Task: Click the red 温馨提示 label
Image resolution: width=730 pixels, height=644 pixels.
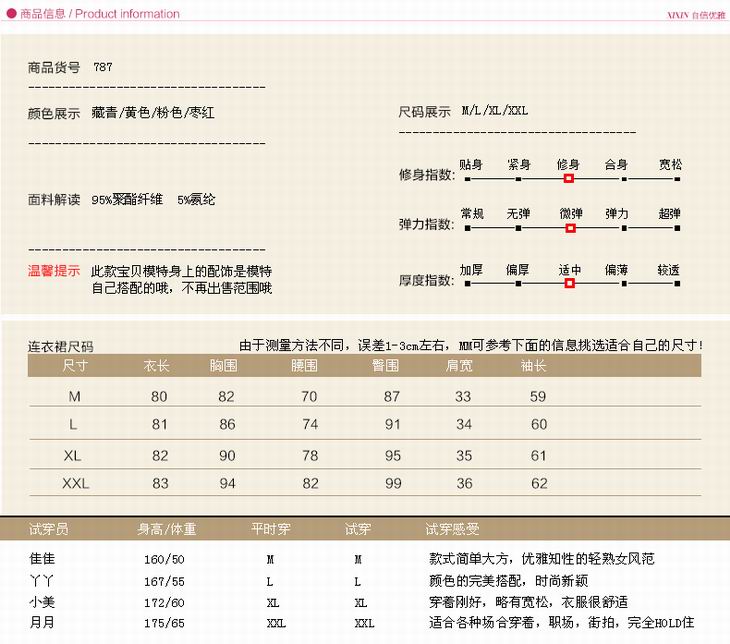Action: click(x=54, y=271)
